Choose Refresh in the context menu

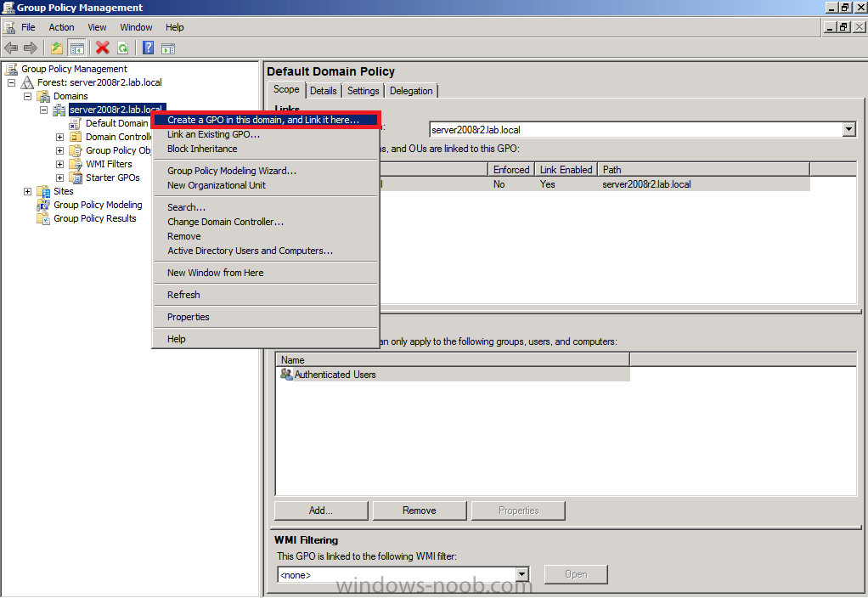click(x=266, y=295)
